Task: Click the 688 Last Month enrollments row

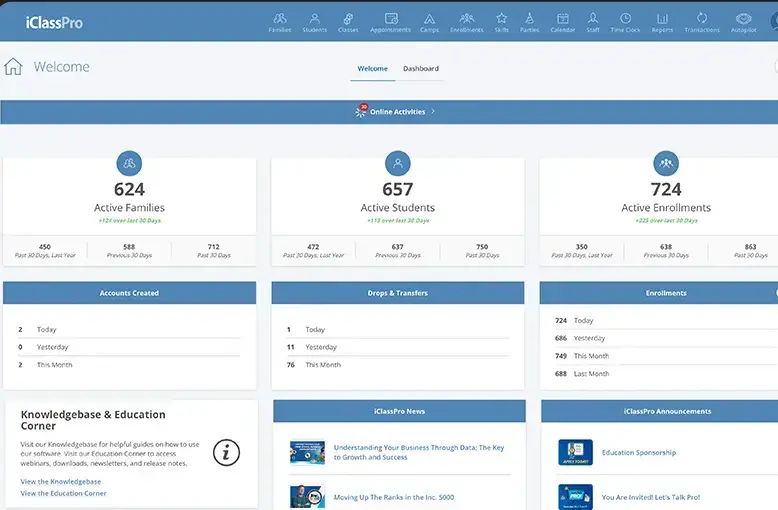Action: (x=665, y=374)
